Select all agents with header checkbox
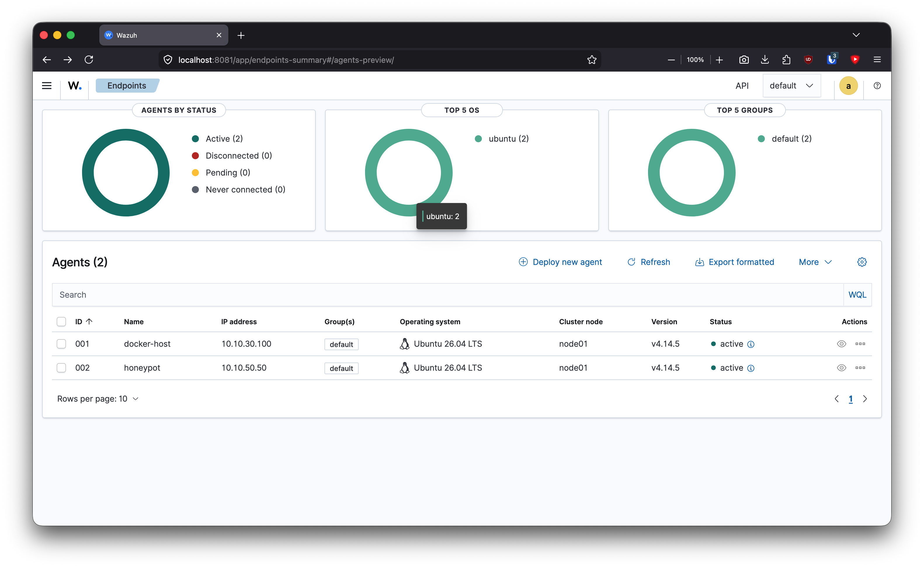The image size is (924, 569). [x=61, y=321]
